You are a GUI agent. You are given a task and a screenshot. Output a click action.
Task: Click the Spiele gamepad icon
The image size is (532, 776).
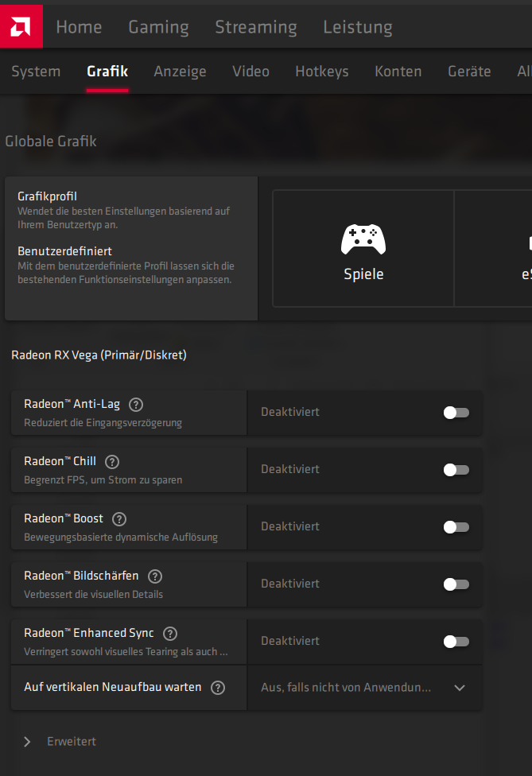[x=363, y=239]
